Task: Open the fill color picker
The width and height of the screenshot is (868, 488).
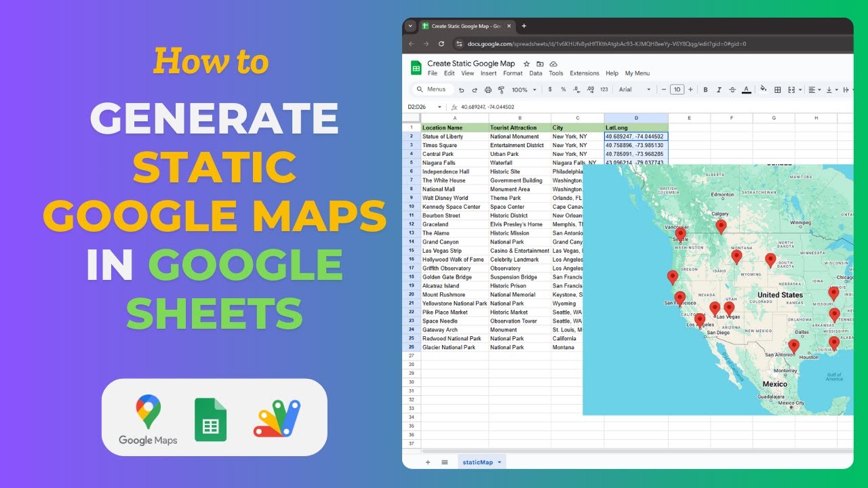Action: click(x=764, y=89)
